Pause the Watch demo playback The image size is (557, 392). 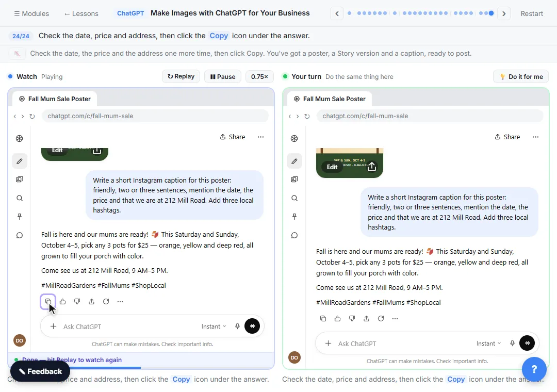[x=223, y=76]
